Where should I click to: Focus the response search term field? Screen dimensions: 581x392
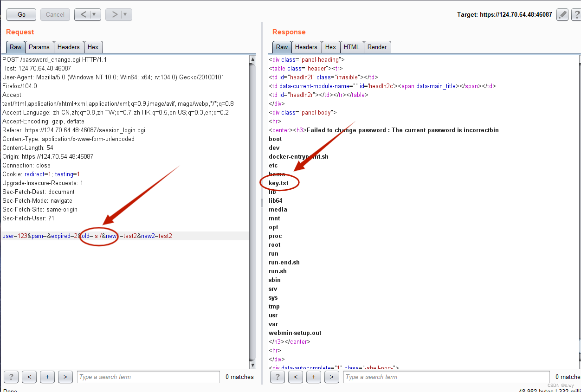pyautogui.click(x=446, y=377)
